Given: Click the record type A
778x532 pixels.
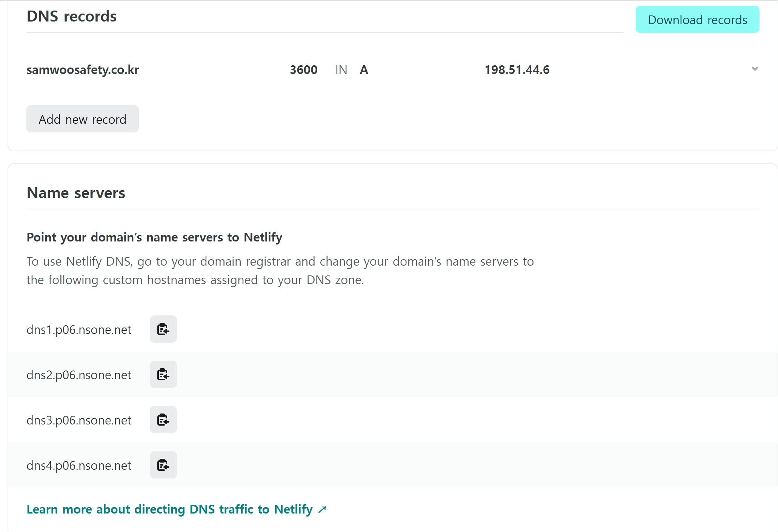Looking at the screenshot, I should click(364, 70).
